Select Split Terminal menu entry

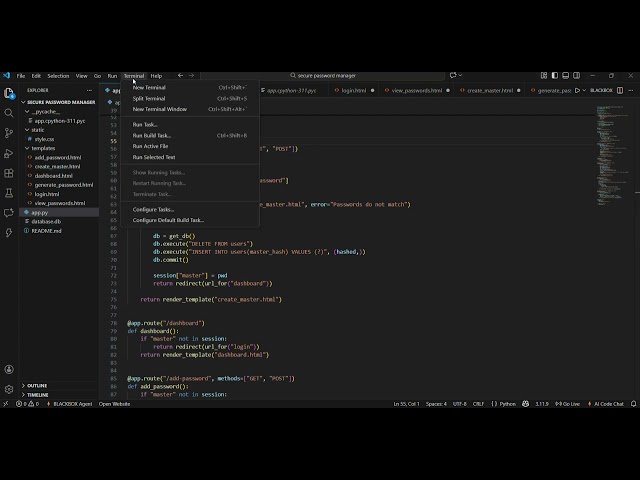tap(190, 98)
